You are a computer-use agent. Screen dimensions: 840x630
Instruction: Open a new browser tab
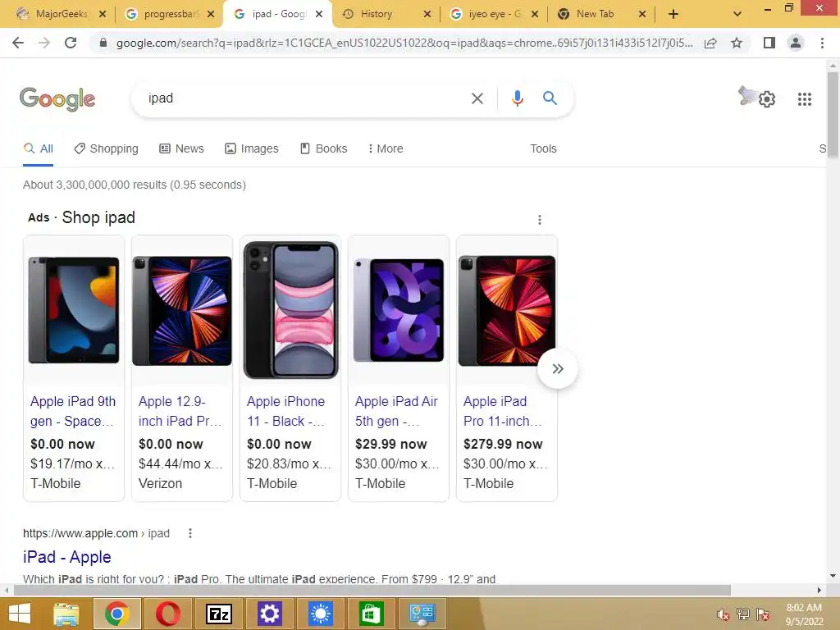coord(673,14)
